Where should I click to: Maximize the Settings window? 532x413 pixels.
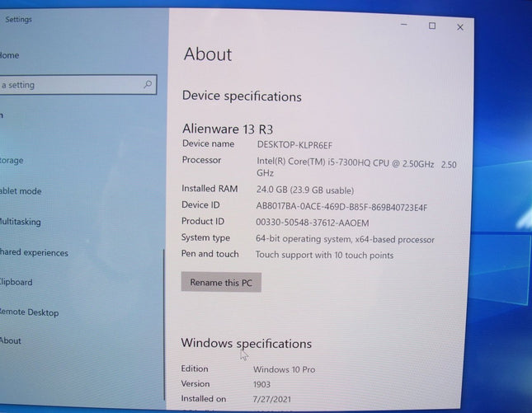[x=432, y=26]
